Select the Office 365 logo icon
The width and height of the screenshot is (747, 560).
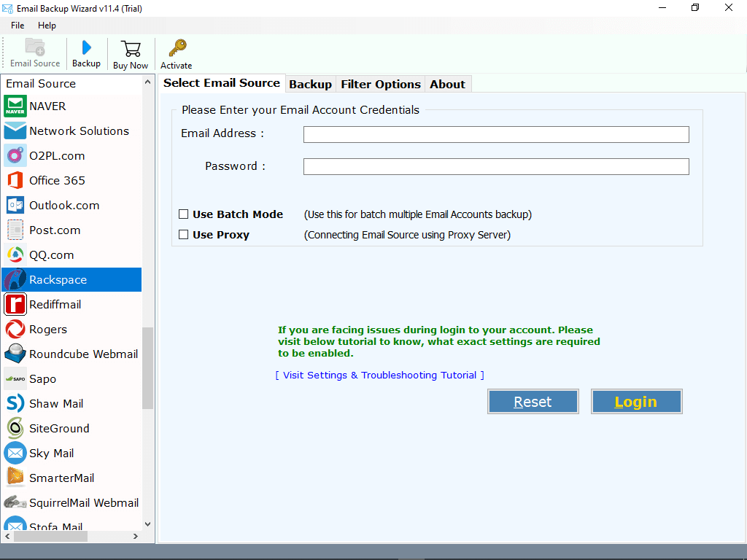tap(15, 181)
